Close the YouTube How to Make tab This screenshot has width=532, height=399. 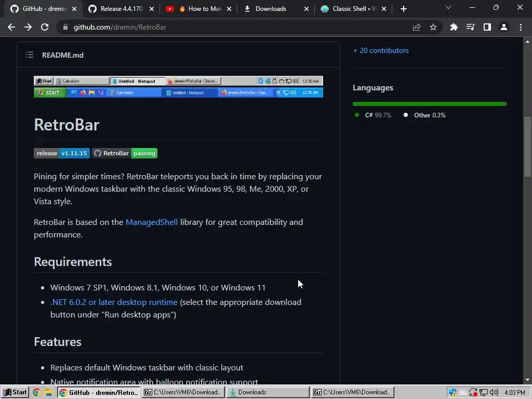(229, 9)
